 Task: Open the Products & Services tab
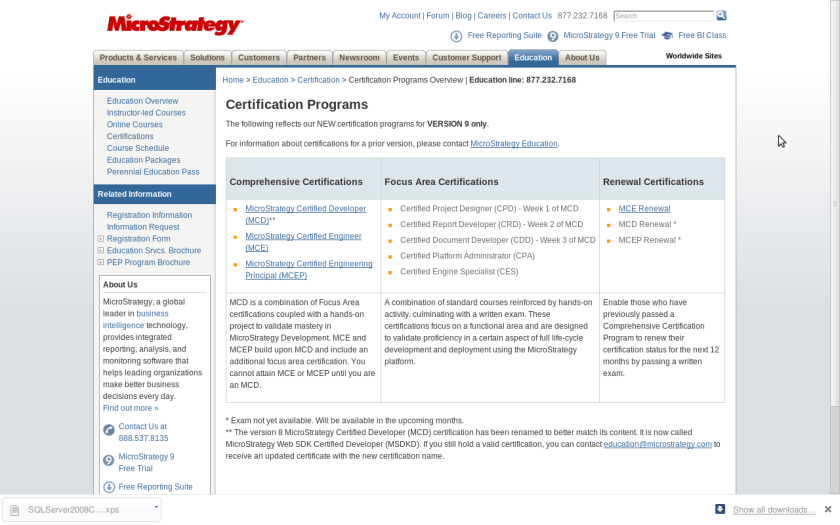138,58
